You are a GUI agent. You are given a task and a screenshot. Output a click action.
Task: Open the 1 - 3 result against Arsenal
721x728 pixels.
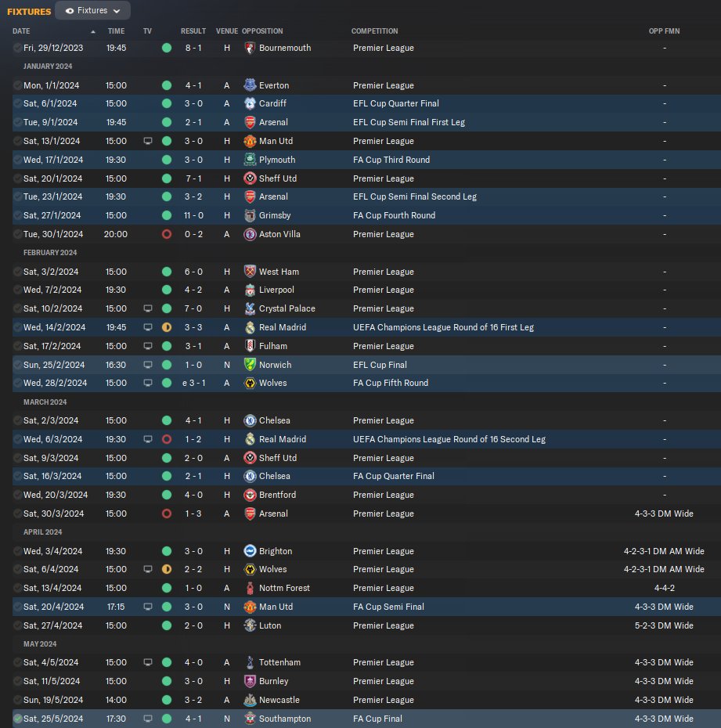(193, 514)
